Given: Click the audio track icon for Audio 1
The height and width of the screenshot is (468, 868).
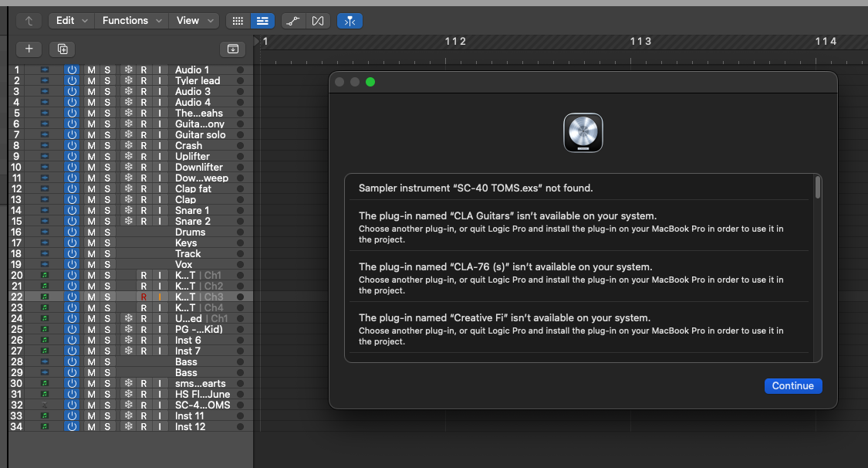Looking at the screenshot, I should coord(45,70).
